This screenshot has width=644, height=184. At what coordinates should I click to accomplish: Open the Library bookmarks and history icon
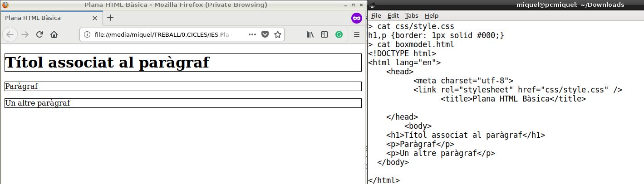[x=310, y=34]
